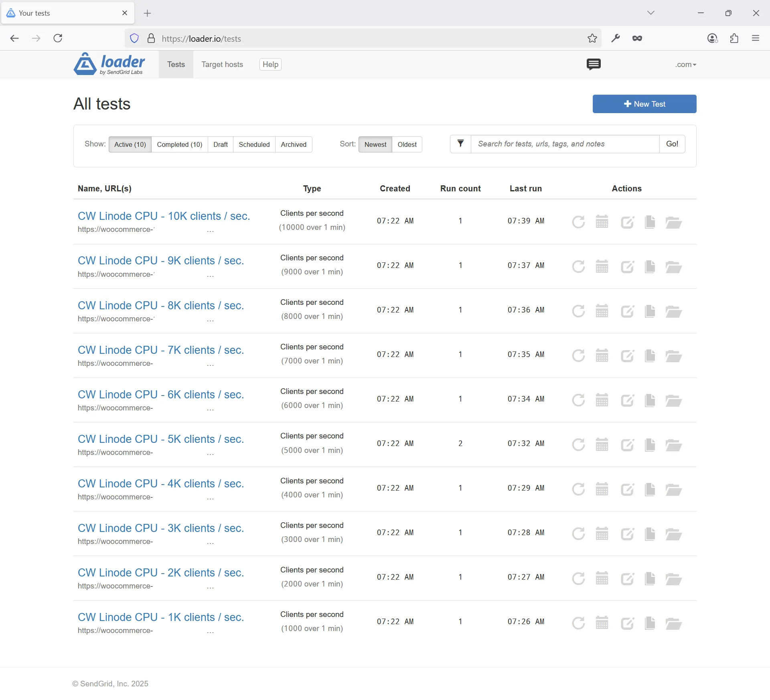Image resolution: width=770 pixels, height=700 pixels.
Task: Open the .com account dropdown
Action: (x=685, y=64)
